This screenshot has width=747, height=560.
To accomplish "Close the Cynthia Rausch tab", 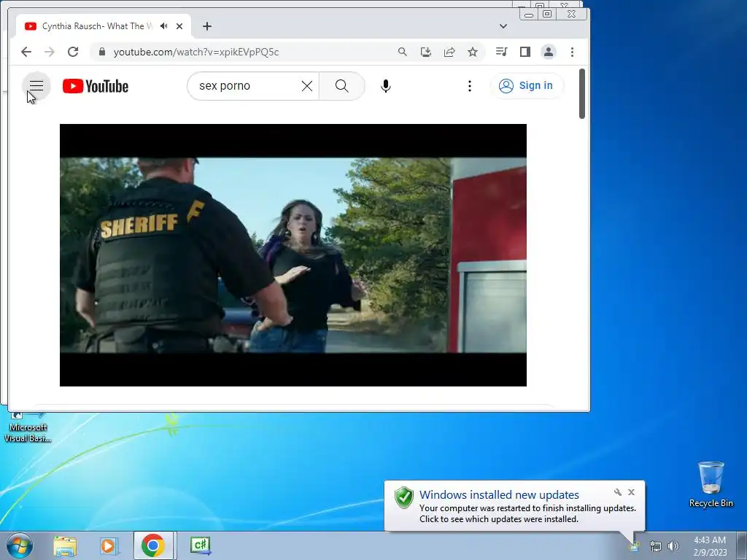I will [x=179, y=26].
